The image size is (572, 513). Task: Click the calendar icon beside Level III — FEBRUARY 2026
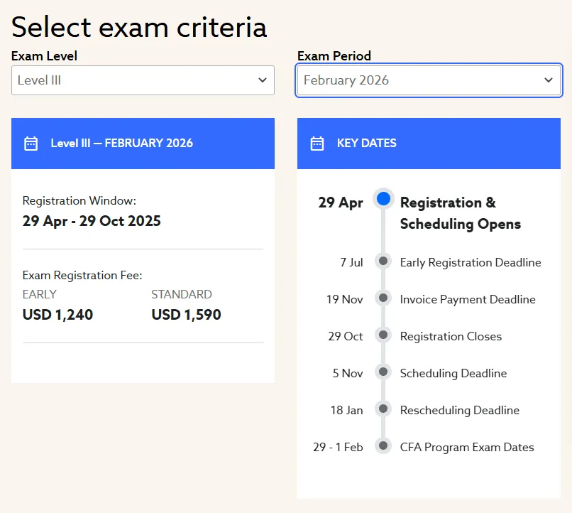31,143
